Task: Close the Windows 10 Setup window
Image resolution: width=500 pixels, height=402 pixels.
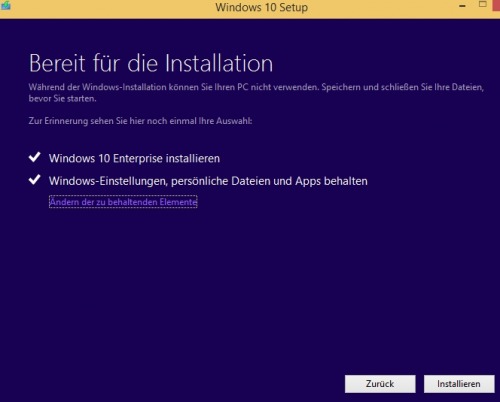Action: (496, 5)
